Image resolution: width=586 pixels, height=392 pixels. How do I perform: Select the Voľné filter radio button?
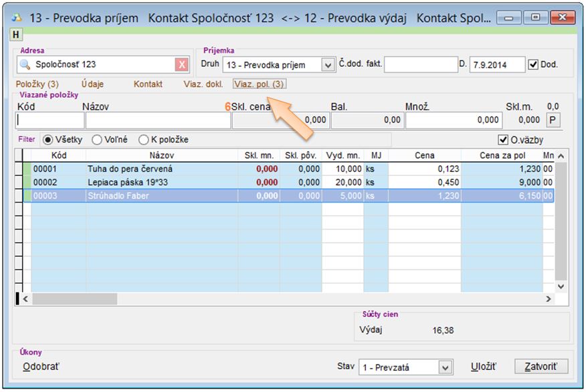click(x=97, y=140)
